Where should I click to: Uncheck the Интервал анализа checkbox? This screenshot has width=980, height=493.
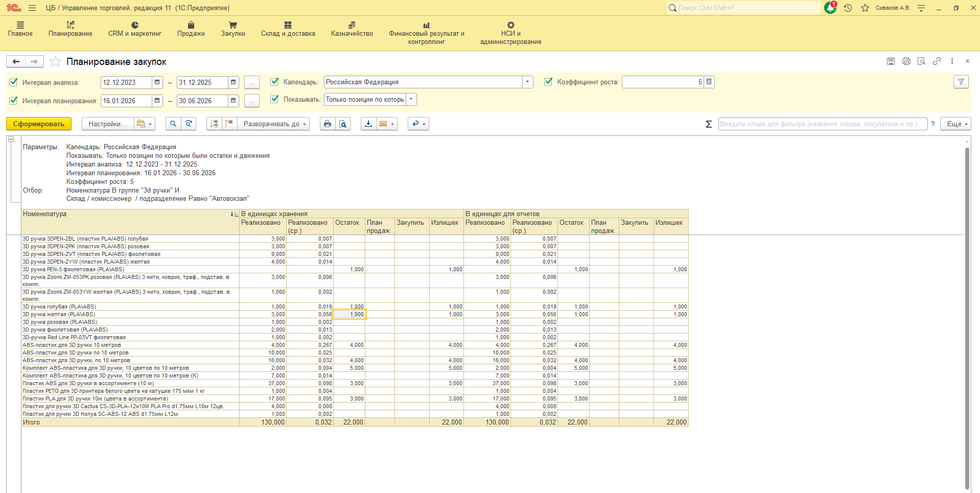click(x=14, y=82)
